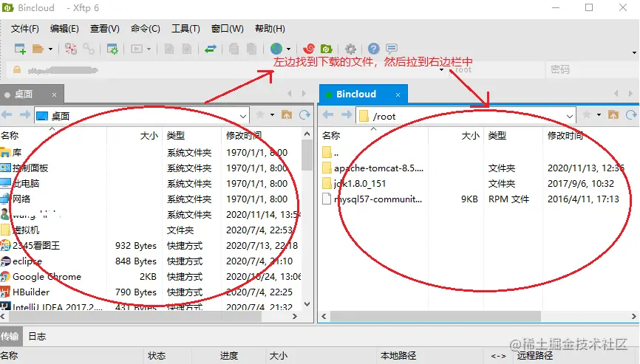The image size is (640, 364).
Task: Click the remote pane horizontal scrollbar thumb
Action: click(x=435, y=316)
